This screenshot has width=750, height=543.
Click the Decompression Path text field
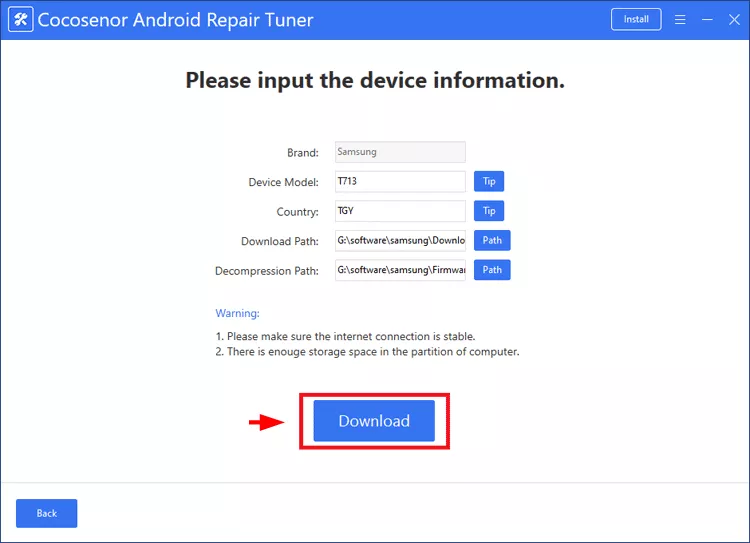point(400,270)
